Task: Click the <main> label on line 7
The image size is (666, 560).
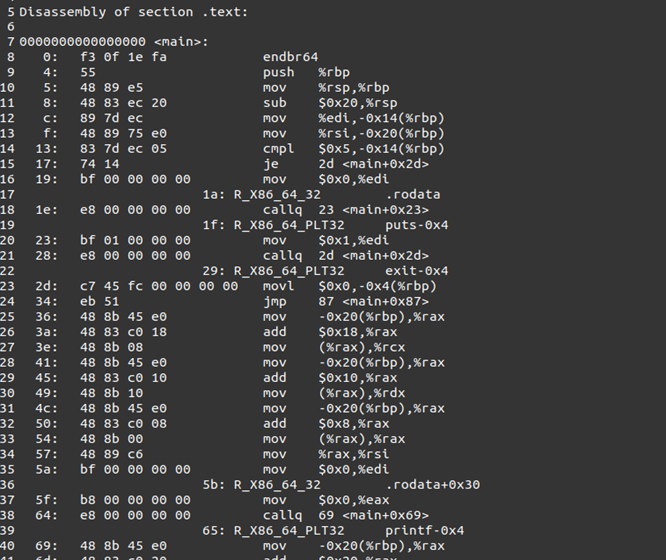Action: tap(181, 42)
